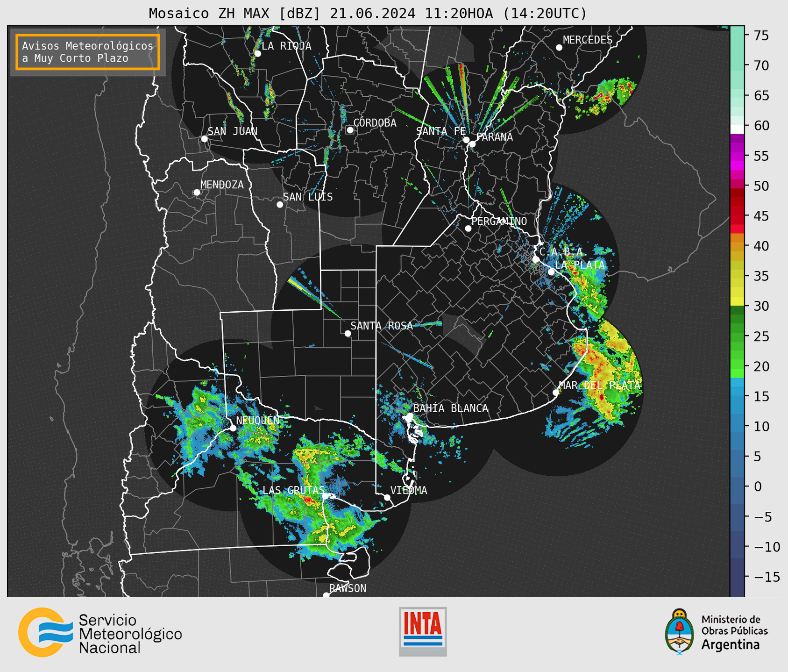Image resolution: width=788 pixels, height=672 pixels.
Task: Click the CÓRDOBA city marker
Action: [x=350, y=130]
